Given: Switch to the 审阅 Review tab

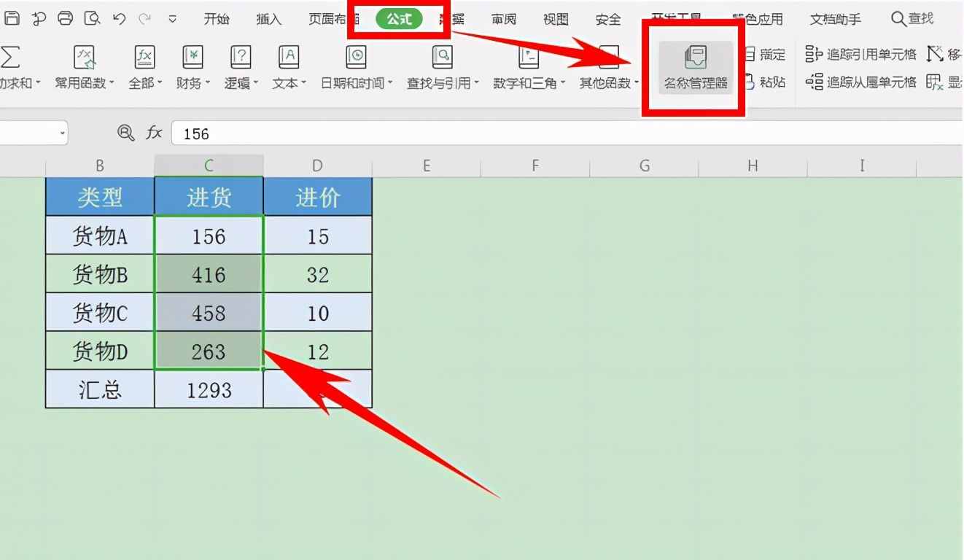Looking at the screenshot, I should pyautogui.click(x=504, y=20).
